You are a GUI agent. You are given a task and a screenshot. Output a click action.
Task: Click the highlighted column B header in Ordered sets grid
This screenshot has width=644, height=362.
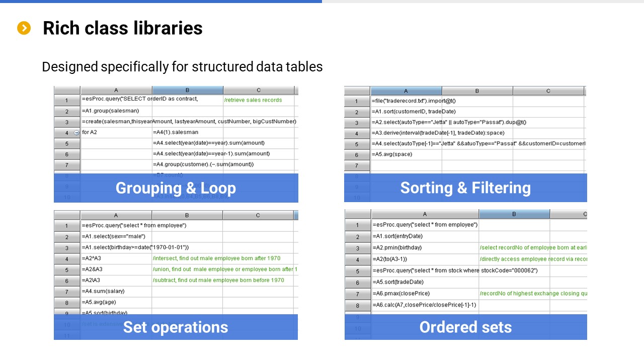pyautogui.click(x=514, y=214)
